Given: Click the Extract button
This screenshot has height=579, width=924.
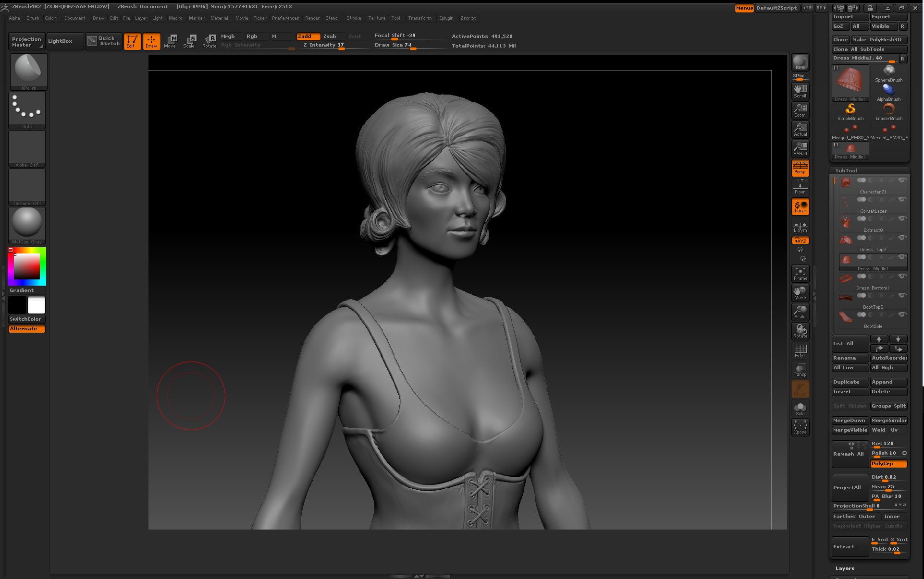Looking at the screenshot, I should click(850, 547).
